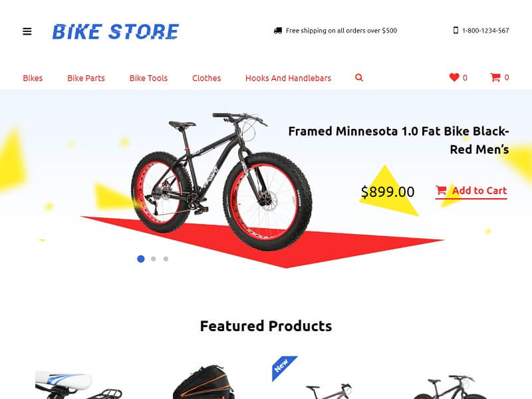Open Framed Minnesota 1.0 Fat Bike title
532x399 pixels.
(398, 140)
